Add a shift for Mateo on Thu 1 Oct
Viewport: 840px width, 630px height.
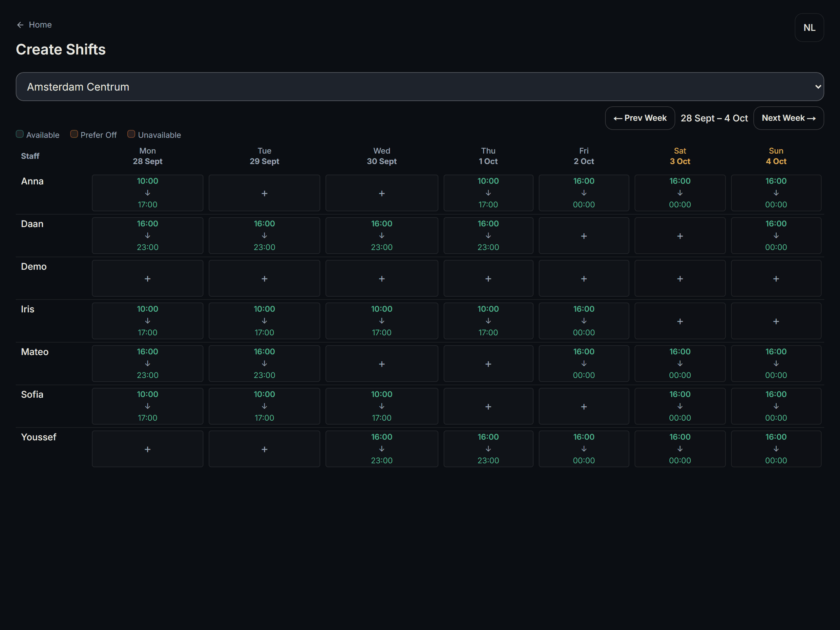coord(488,364)
